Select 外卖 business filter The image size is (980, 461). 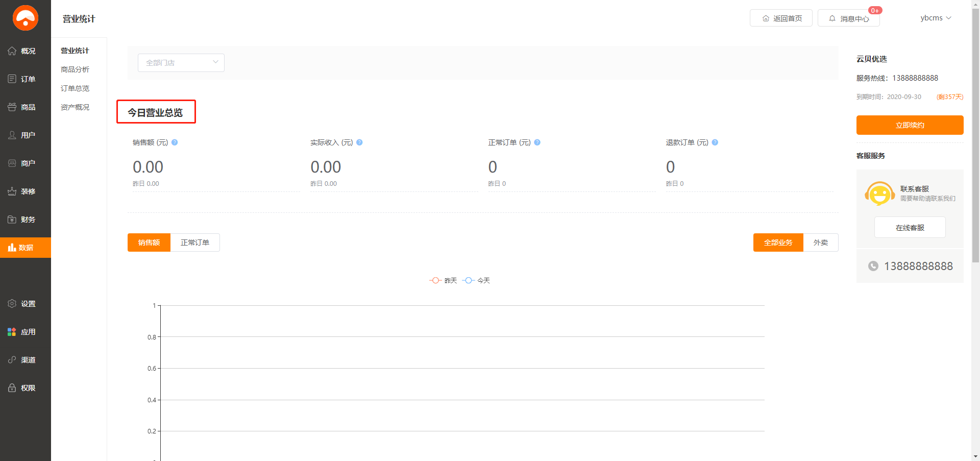pos(821,242)
